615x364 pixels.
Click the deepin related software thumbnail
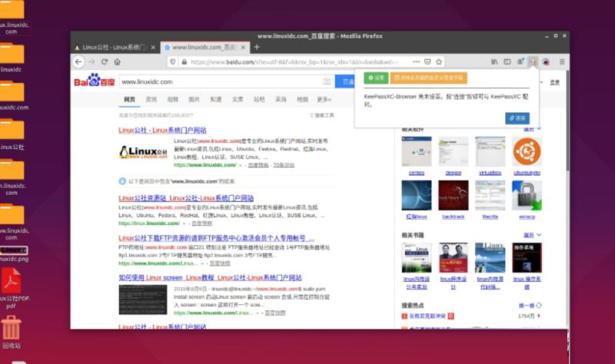pyautogui.click(x=454, y=151)
